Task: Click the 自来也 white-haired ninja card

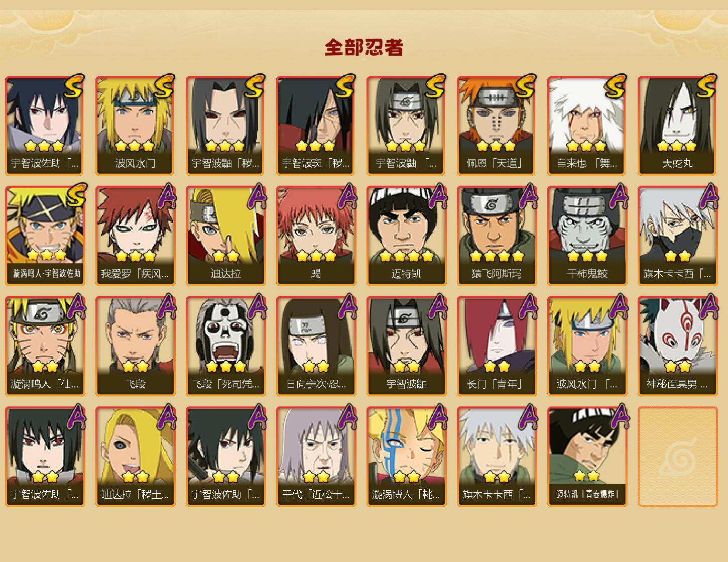Action: pyautogui.click(x=587, y=125)
